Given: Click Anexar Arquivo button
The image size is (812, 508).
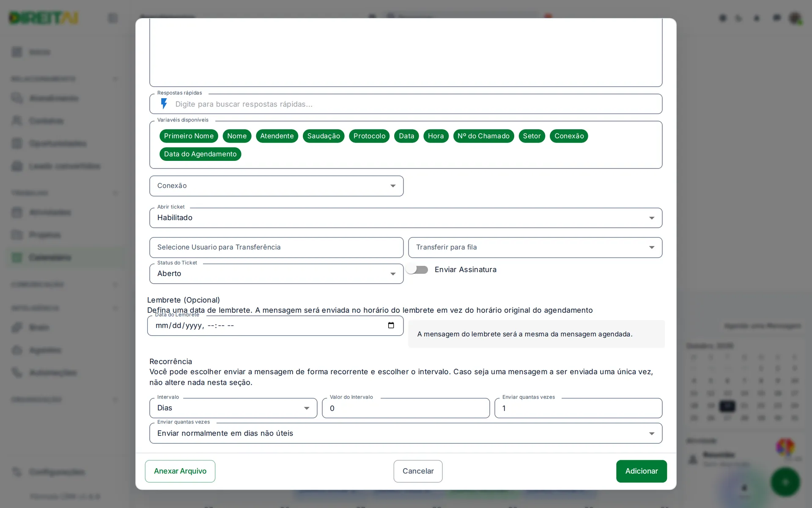Looking at the screenshot, I should coord(180,471).
